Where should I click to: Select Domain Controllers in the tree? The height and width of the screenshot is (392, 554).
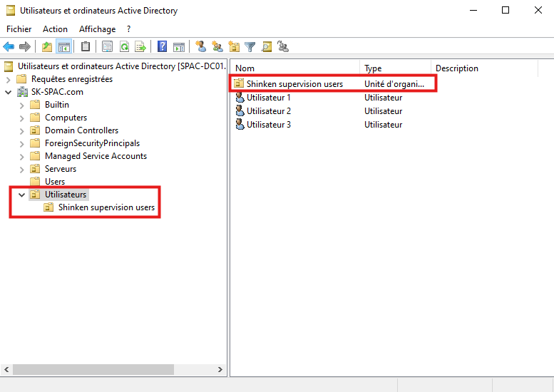[81, 130]
